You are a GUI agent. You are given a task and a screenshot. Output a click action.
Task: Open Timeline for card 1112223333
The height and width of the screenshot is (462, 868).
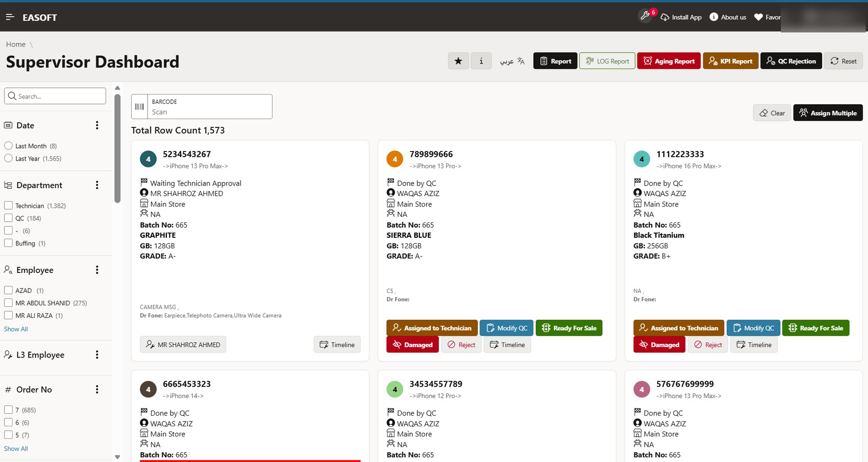[754, 344]
